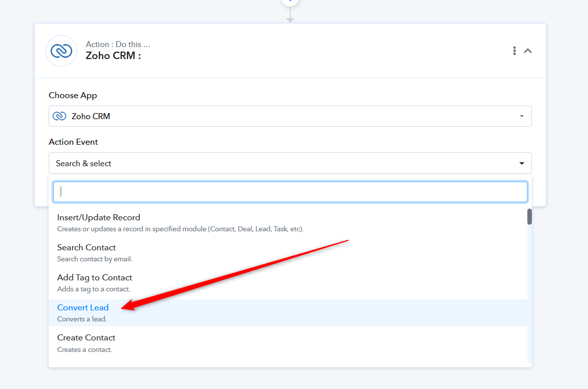The image size is (588, 389).
Task: Click 'Converts a lead.' description
Action: [82, 319]
